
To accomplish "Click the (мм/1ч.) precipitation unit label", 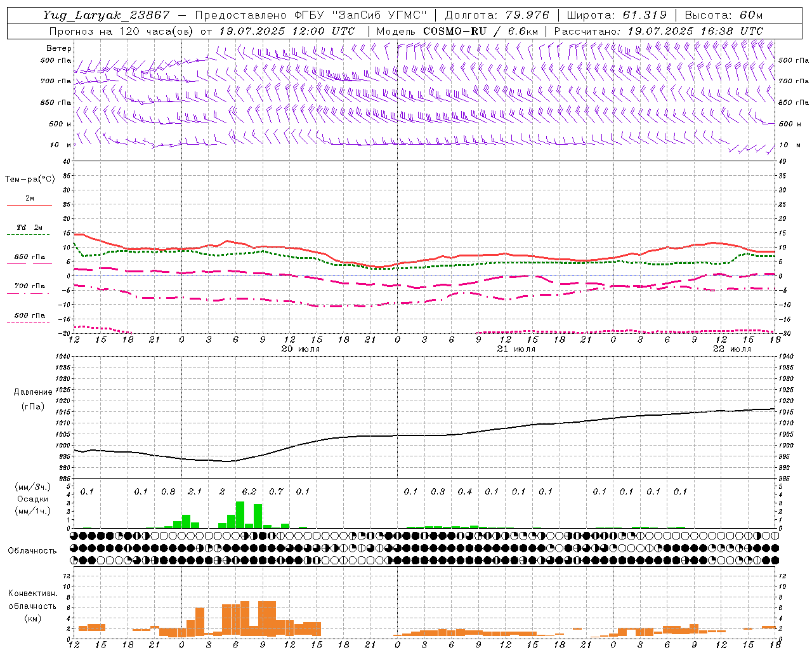I will click(32, 511).
